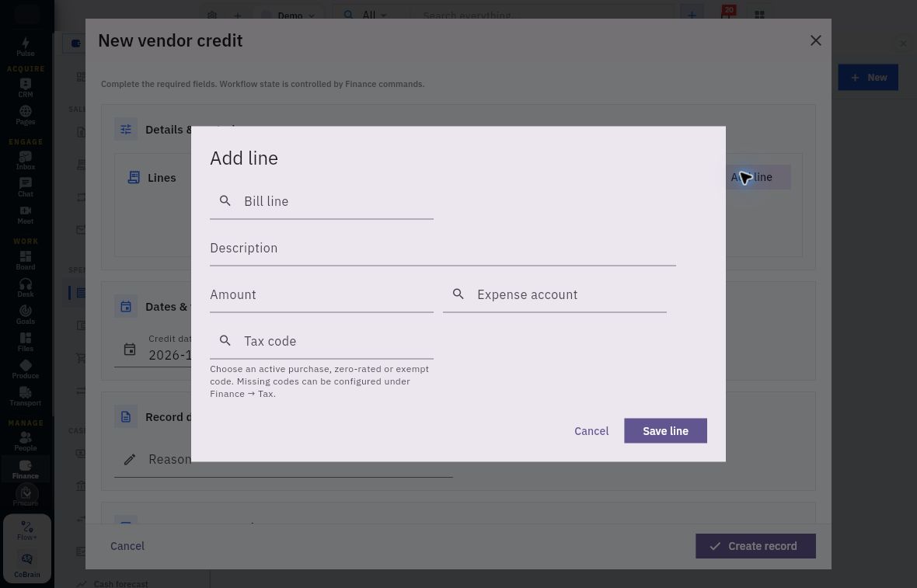The width and height of the screenshot is (917, 588).
Task: Open the apps grid icon in top bar
Action: [759, 16]
